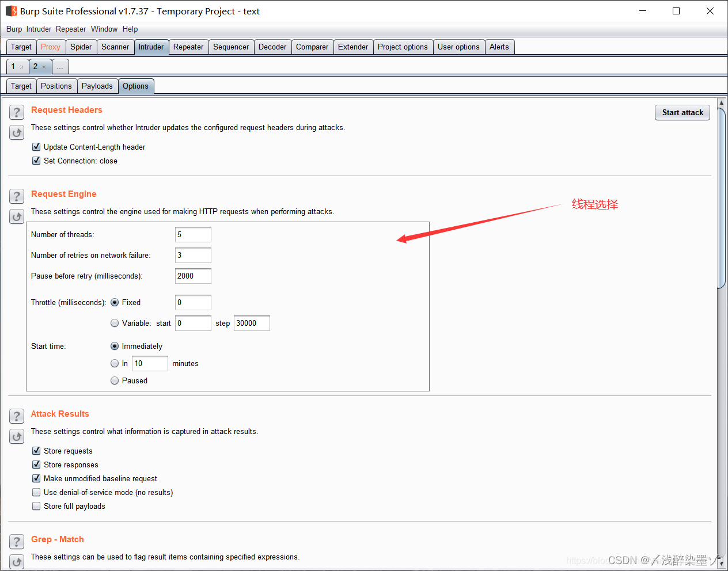Click the scrollbar up arrow
The height and width of the screenshot is (571, 728).
point(721,103)
